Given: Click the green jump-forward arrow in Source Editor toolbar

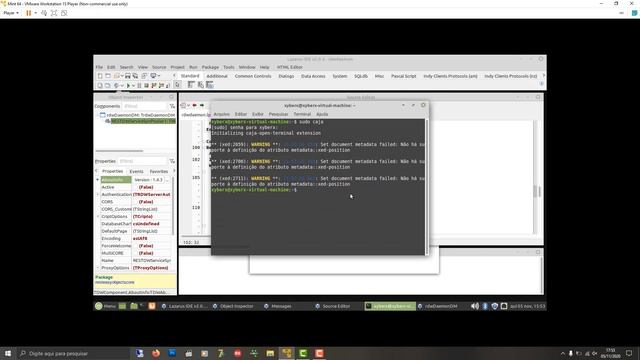Looking at the screenshot, I should click(x=202, y=105).
